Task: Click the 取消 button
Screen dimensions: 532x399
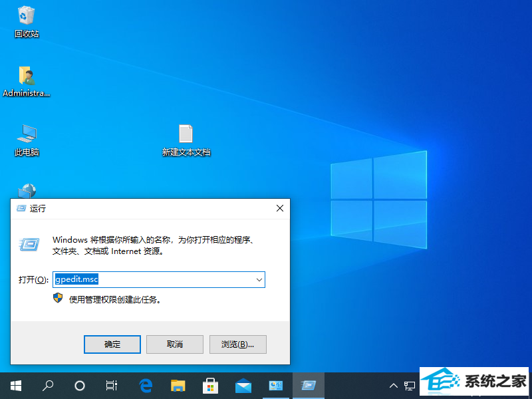Action: 175,344
